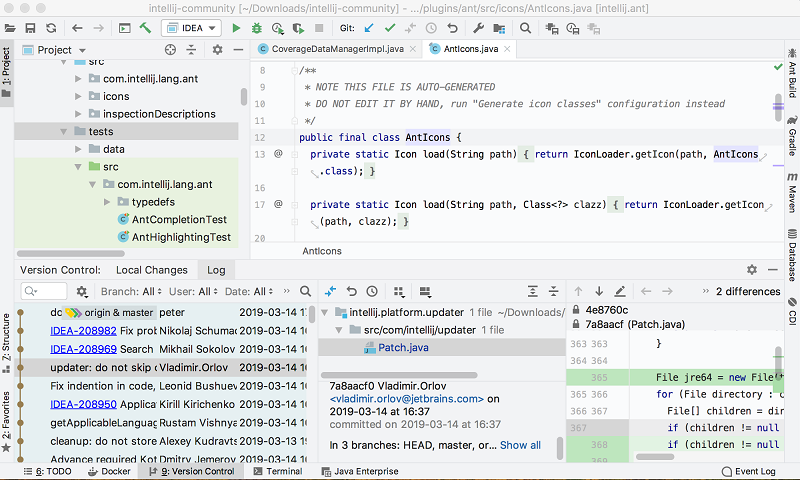Click the commit log search field
Viewport: 800px width, 480px height.
point(50,291)
